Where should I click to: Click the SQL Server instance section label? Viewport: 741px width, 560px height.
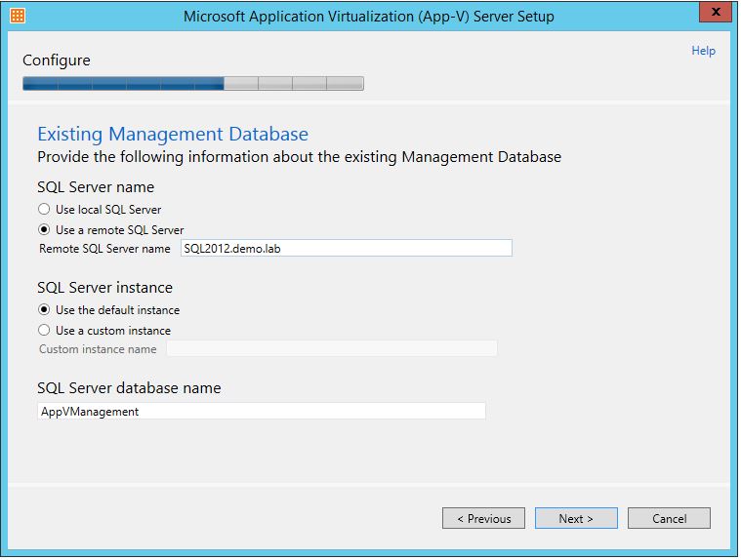point(104,288)
